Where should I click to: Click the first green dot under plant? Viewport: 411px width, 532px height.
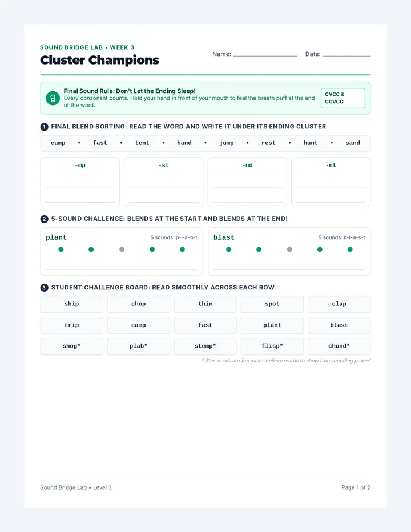click(x=61, y=249)
